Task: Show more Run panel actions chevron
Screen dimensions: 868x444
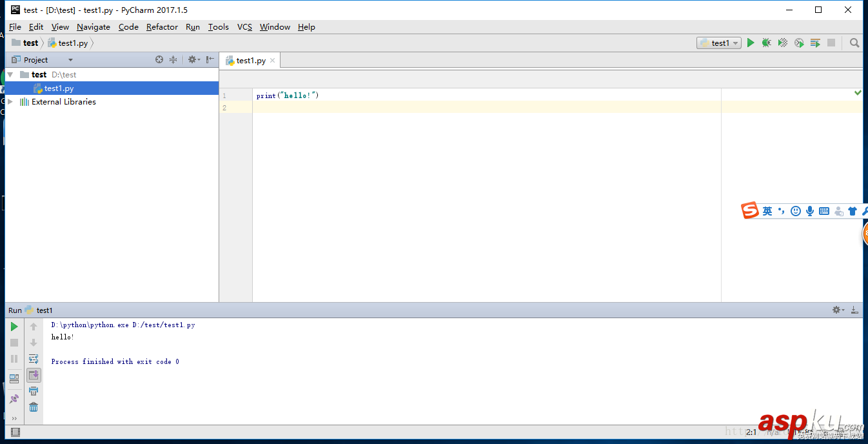Action: (x=14, y=419)
